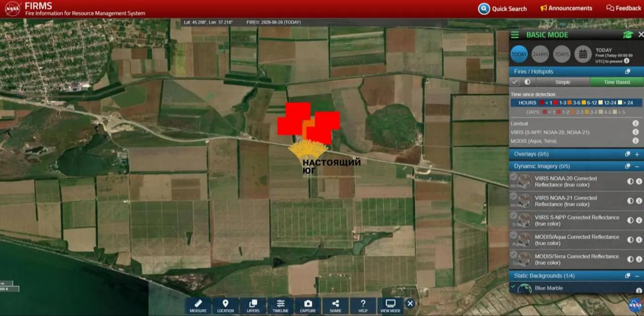This screenshot has height=316, width=644.
Task: Switch to Time Based fire display
Action: 617,82
